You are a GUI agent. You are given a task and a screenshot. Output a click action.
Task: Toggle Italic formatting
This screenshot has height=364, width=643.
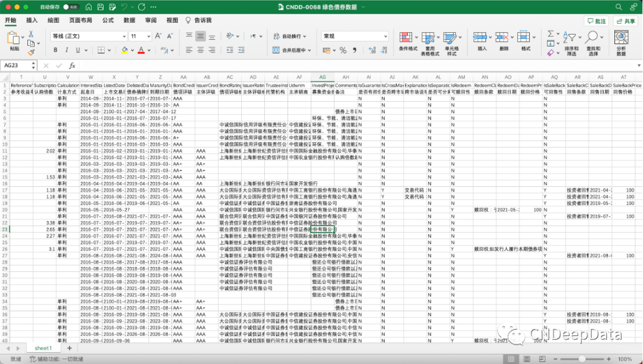[67, 50]
